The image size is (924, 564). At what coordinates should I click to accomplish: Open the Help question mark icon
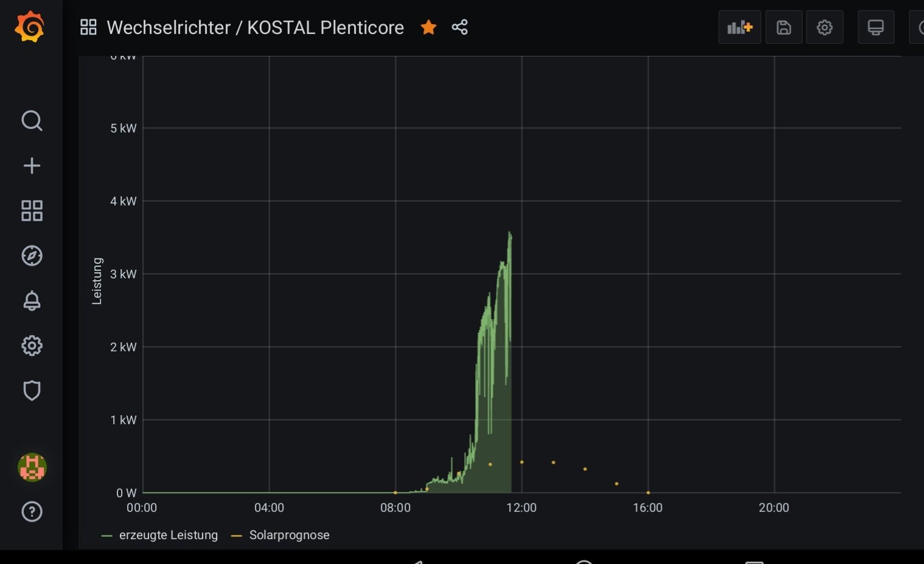click(x=32, y=512)
